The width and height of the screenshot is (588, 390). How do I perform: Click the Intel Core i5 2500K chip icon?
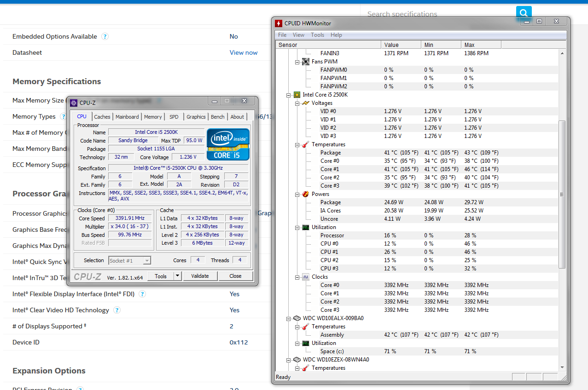click(x=297, y=95)
